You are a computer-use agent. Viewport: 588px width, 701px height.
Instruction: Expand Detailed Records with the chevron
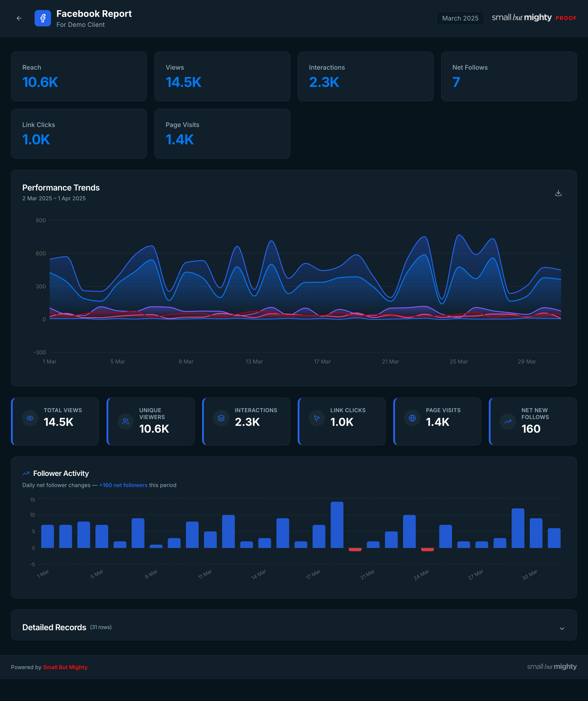coord(562,628)
